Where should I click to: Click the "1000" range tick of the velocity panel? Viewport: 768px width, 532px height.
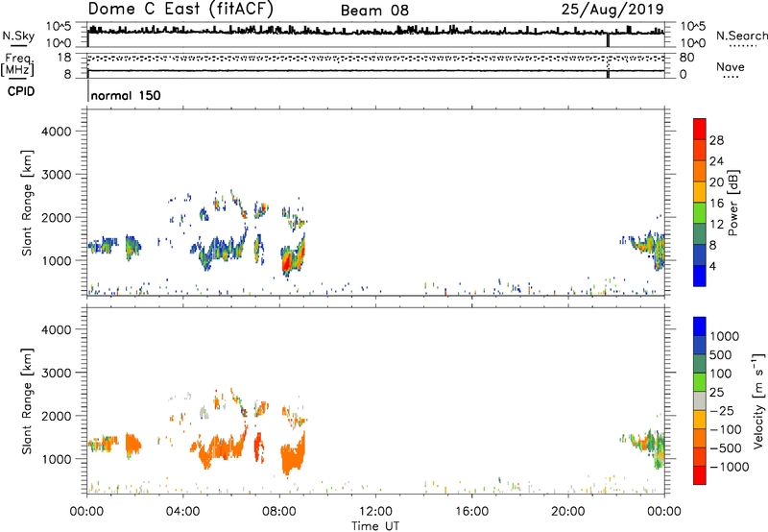[x=57, y=460]
